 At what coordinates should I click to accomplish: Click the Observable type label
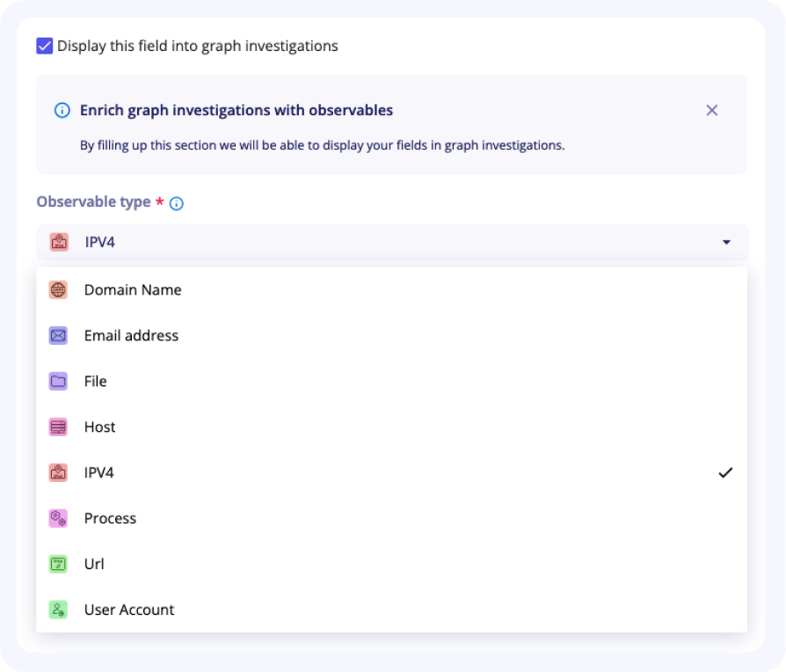[x=91, y=201]
